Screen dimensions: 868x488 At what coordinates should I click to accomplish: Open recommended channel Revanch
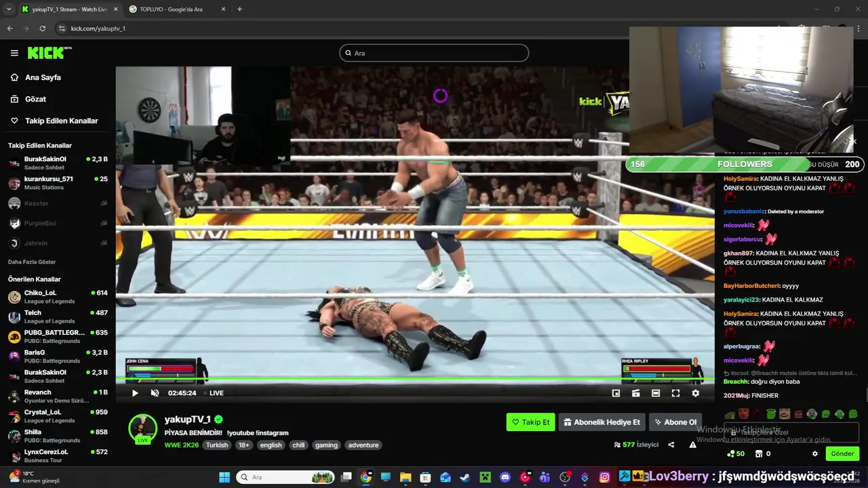pyautogui.click(x=58, y=396)
